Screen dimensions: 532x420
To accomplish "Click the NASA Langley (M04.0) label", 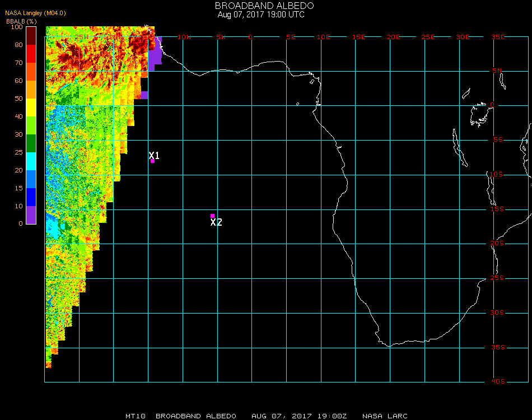I will pyautogui.click(x=36, y=13).
